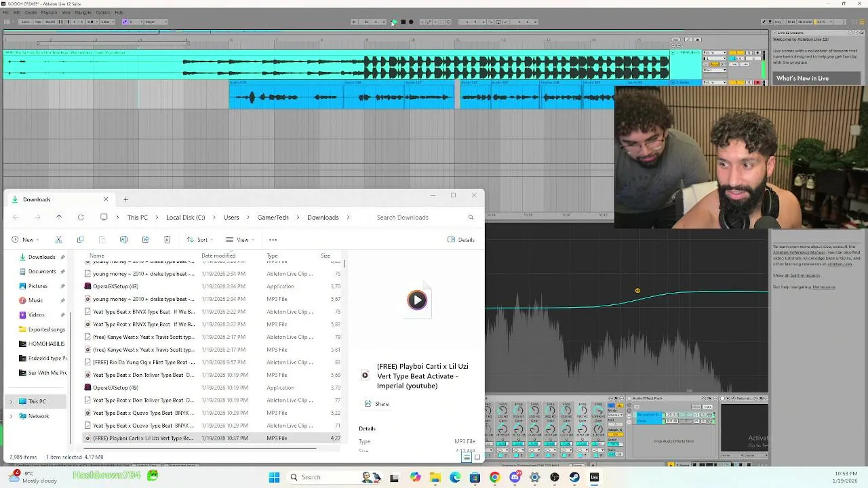Expand chevron after Downloads in address bar
The width and height of the screenshot is (868, 488).
coord(349,218)
